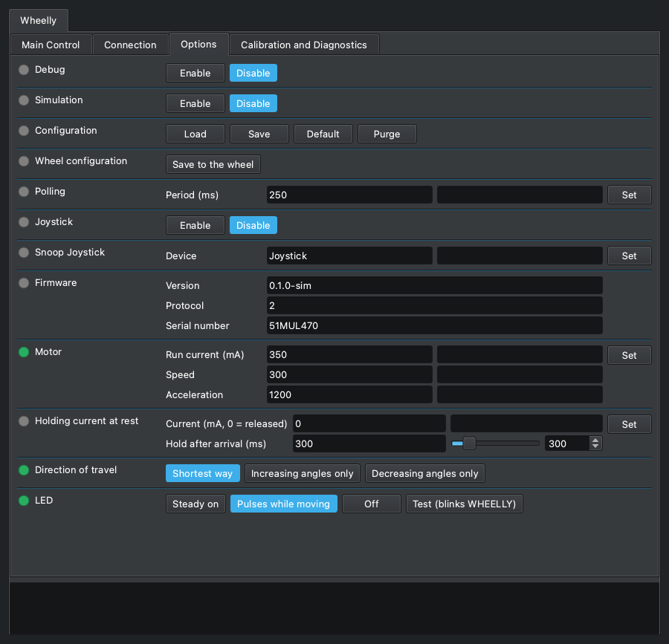Set LED to Steady on
This screenshot has height=644, width=669.
(x=195, y=504)
